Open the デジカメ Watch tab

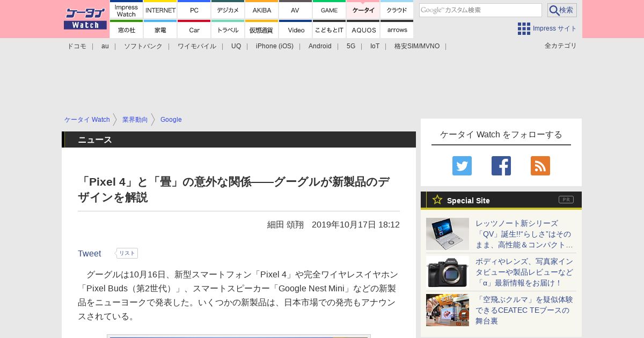[x=228, y=10]
